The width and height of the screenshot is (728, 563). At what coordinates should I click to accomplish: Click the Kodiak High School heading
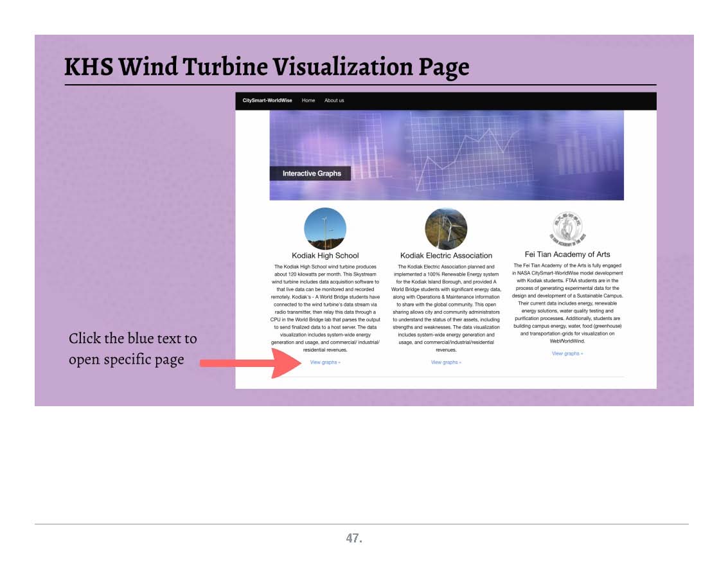325,256
